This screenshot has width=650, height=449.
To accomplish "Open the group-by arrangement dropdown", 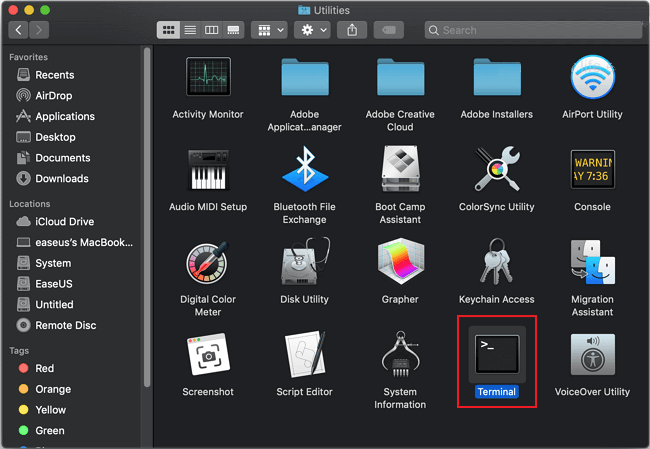I will pos(269,30).
